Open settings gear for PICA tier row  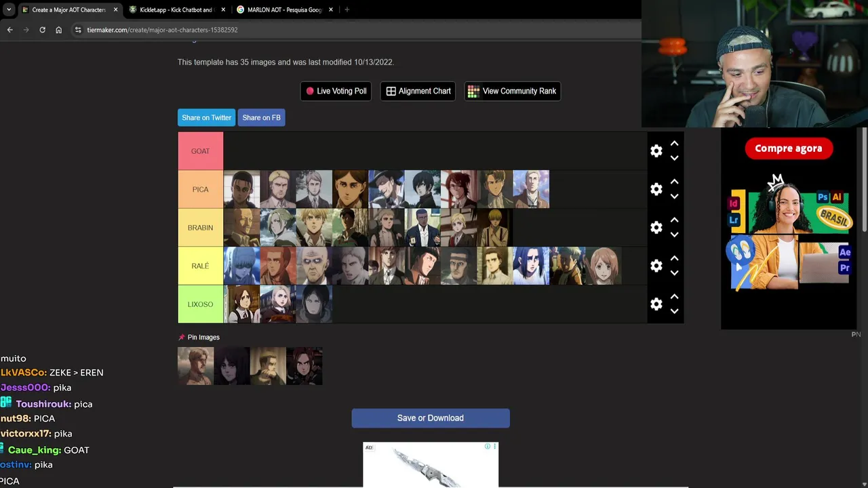pyautogui.click(x=656, y=189)
